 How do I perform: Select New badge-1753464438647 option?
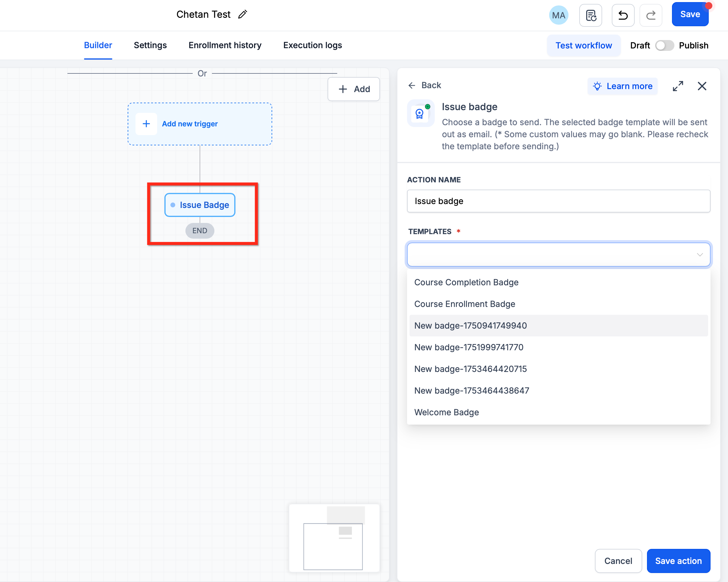click(x=558, y=390)
